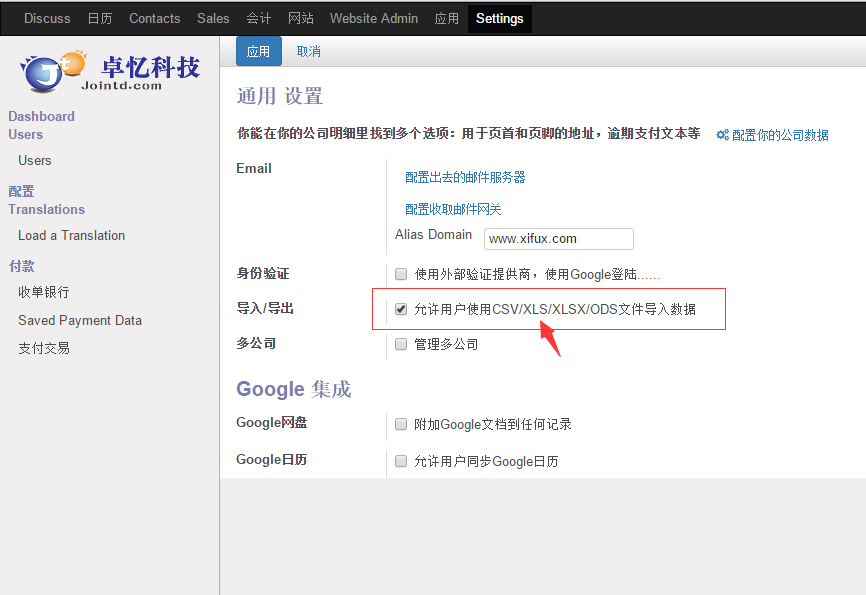Open the Discuss menu
The image size is (866, 595).
tap(47, 18)
